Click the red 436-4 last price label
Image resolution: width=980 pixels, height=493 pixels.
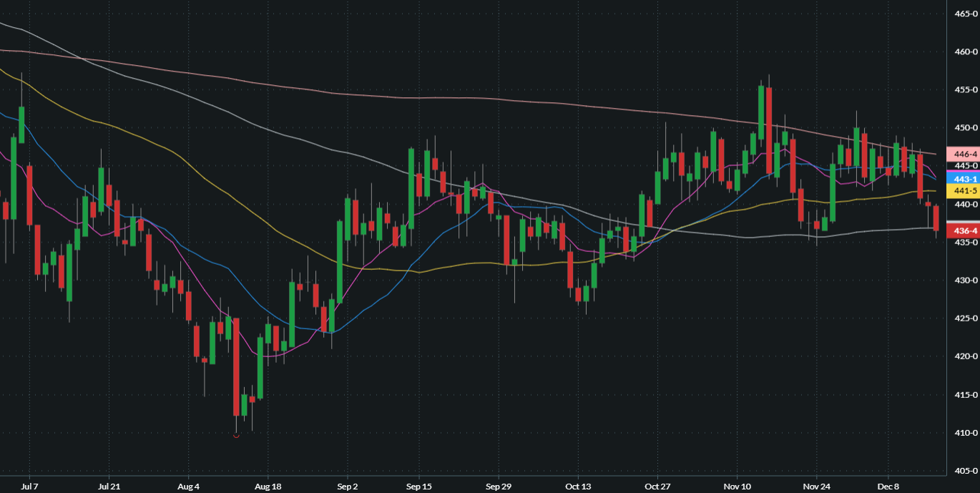coord(961,230)
